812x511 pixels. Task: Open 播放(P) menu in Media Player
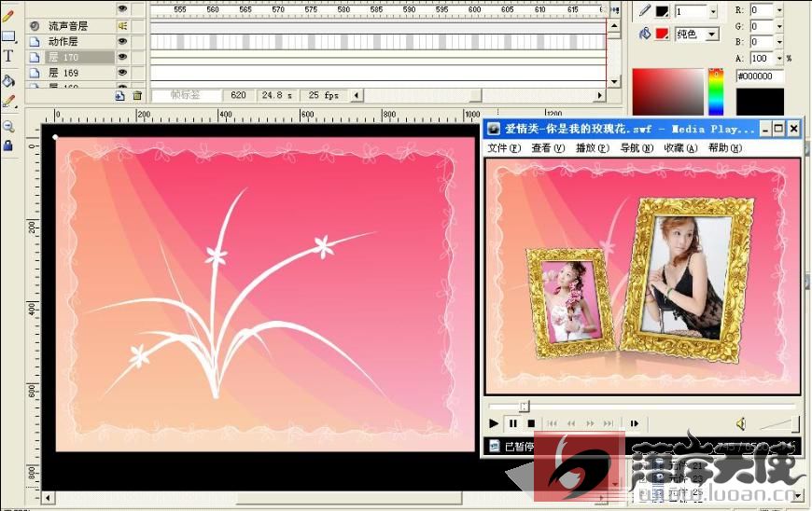(x=593, y=148)
